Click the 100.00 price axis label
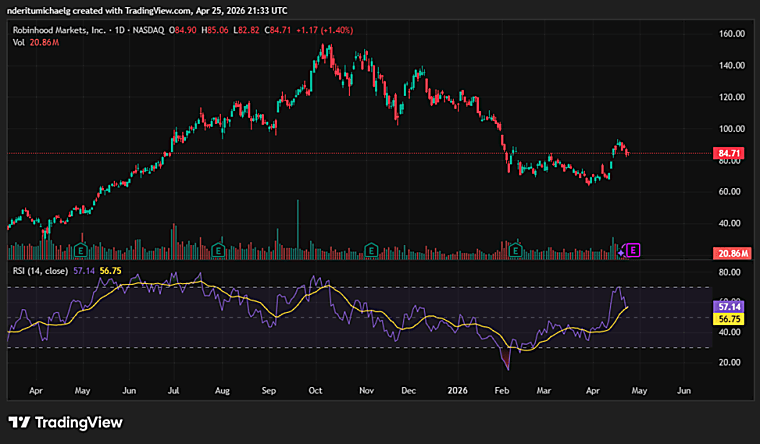 pyautogui.click(x=732, y=129)
